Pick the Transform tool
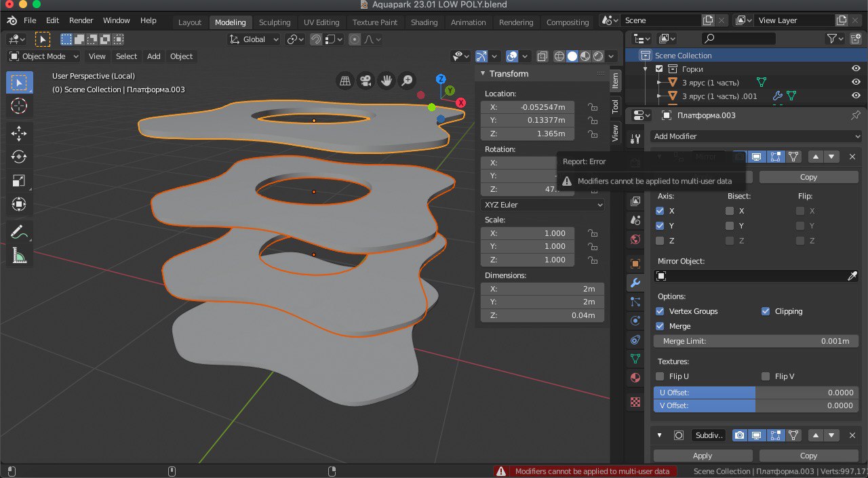Viewport: 868px width, 478px height. [x=19, y=204]
